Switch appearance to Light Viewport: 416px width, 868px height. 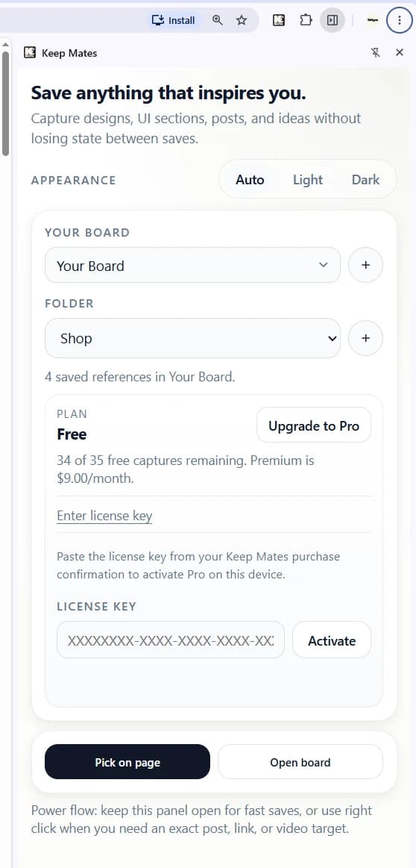pyautogui.click(x=308, y=179)
